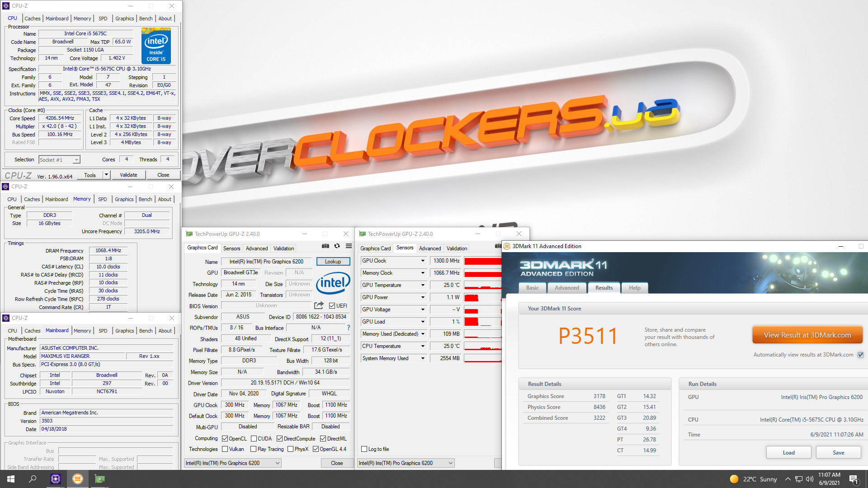The width and height of the screenshot is (868, 488).
Task: Click the volume tray icon
Action: click(809, 479)
